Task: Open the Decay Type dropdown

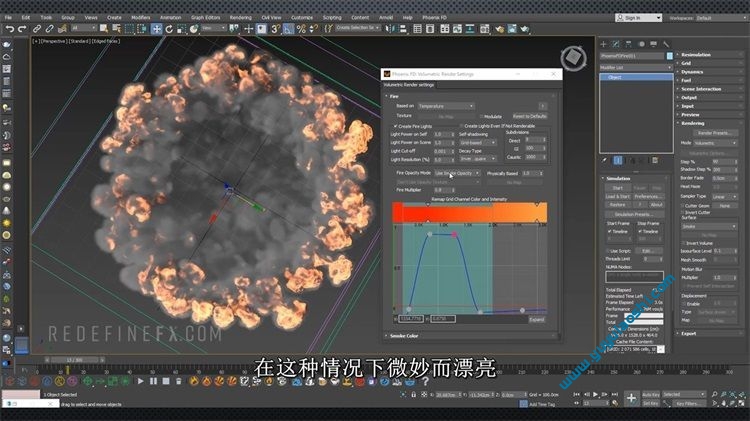Action: point(478,159)
